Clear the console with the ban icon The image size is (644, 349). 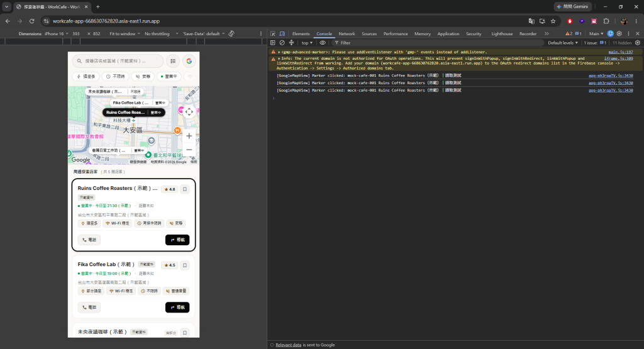pos(282,43)
